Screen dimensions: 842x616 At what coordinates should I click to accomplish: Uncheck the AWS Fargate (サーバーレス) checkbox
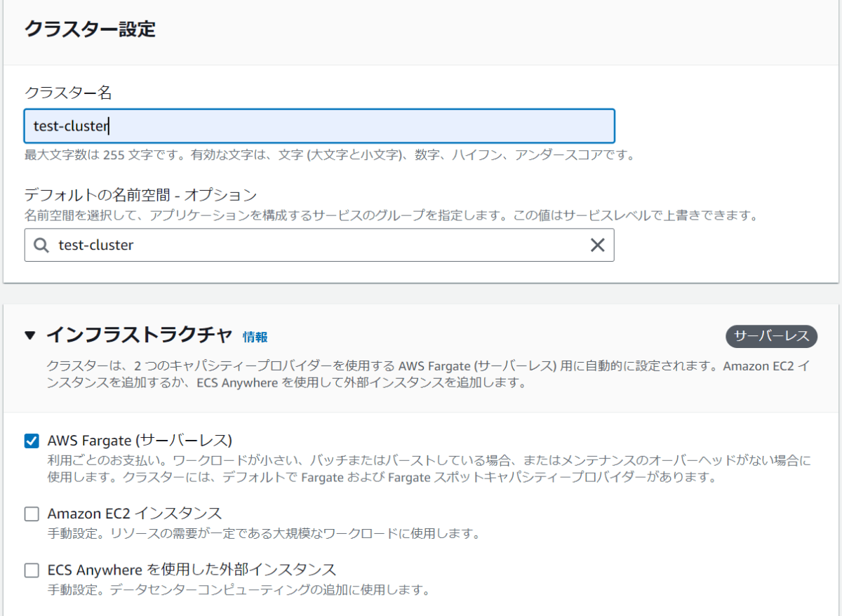[32, 441]
